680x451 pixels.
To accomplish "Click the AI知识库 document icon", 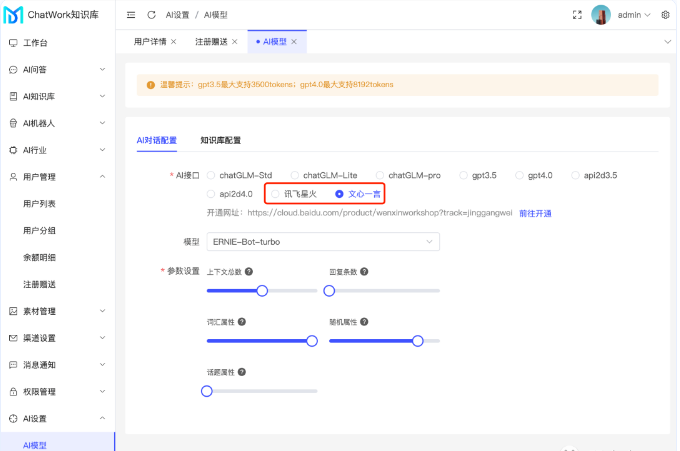I will click(x=13, y=97).
